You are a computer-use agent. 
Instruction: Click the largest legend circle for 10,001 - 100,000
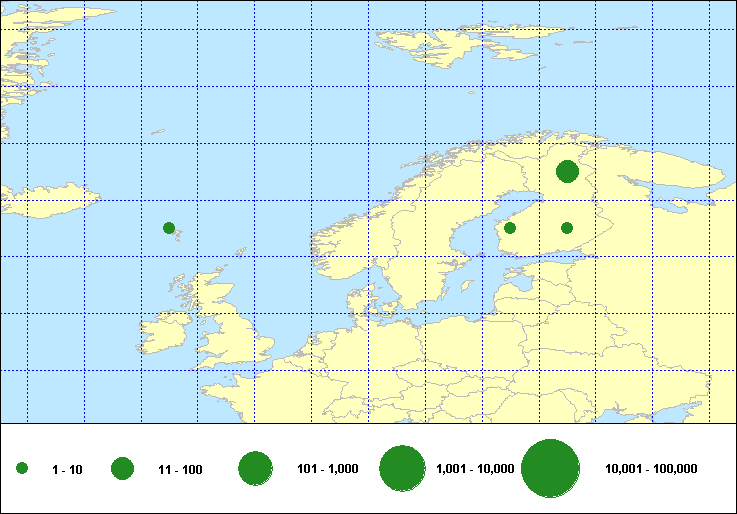coord(551,468)
